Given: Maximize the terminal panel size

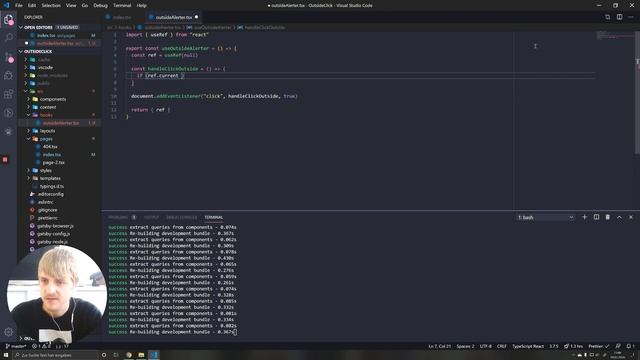Looking at the screenshot, I should [x=619, y=217].
